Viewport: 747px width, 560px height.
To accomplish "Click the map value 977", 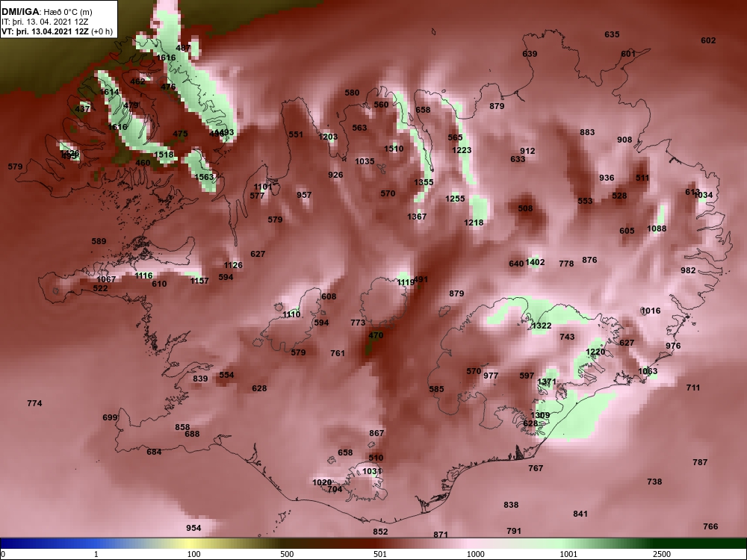I will point(492,376).
